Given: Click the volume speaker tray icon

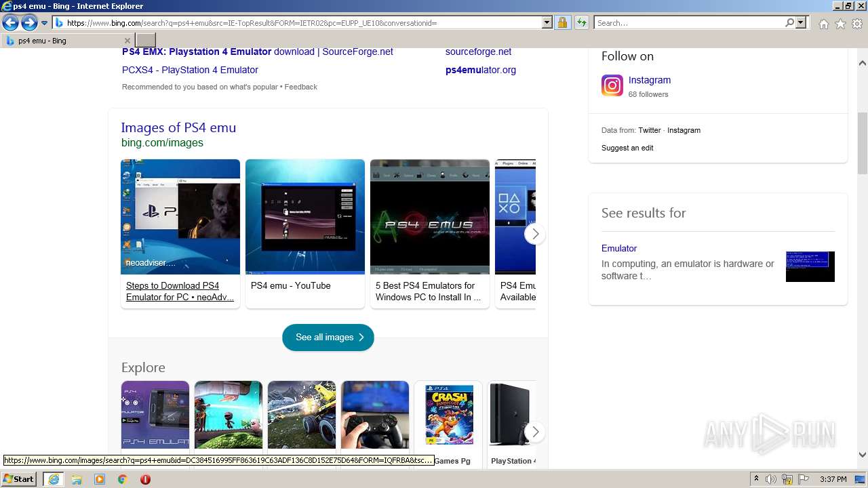Looking at the screenshot, I should [771, 479].
